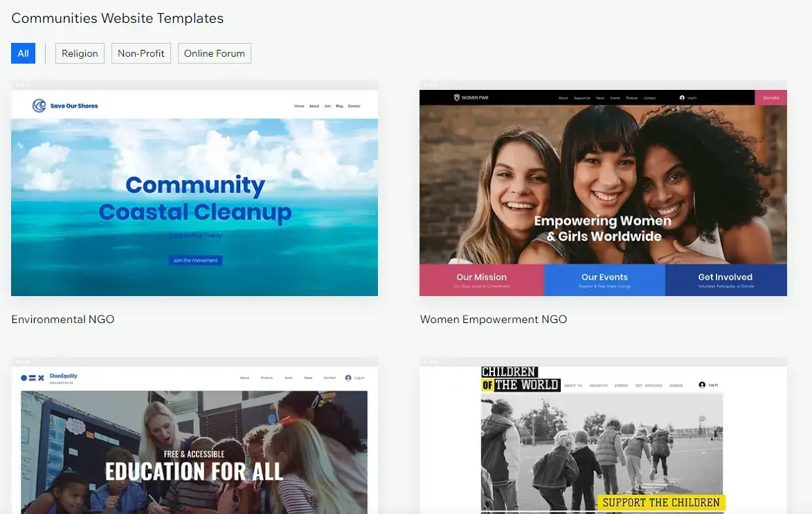Click the pink Our Mission block

(x=481, y=279)
